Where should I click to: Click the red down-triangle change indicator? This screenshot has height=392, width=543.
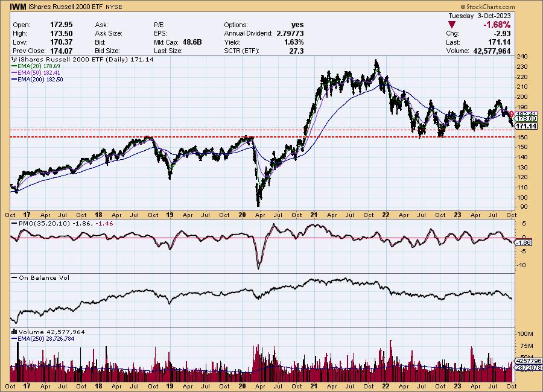tap(451, 25)
